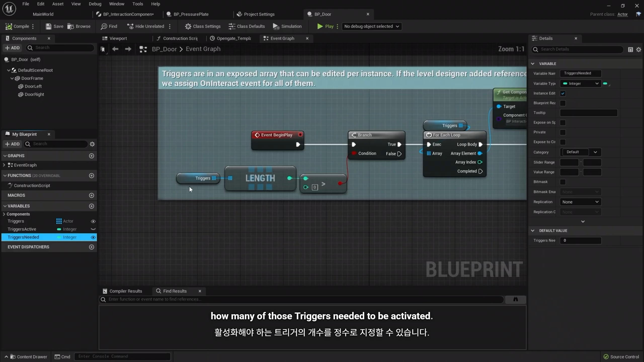The image size is (644, 362).
Task: Click the Source Control status
Action: coord(621,357)
